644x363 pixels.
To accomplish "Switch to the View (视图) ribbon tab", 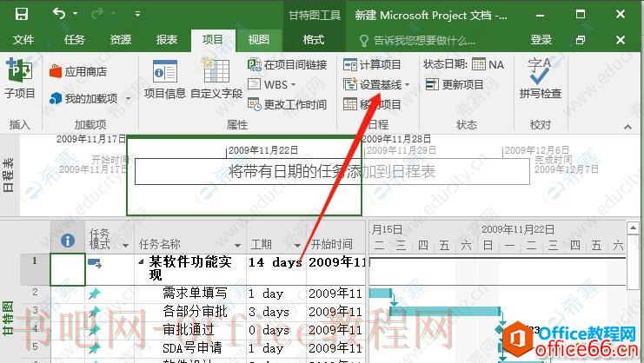I will coord(258,40).
